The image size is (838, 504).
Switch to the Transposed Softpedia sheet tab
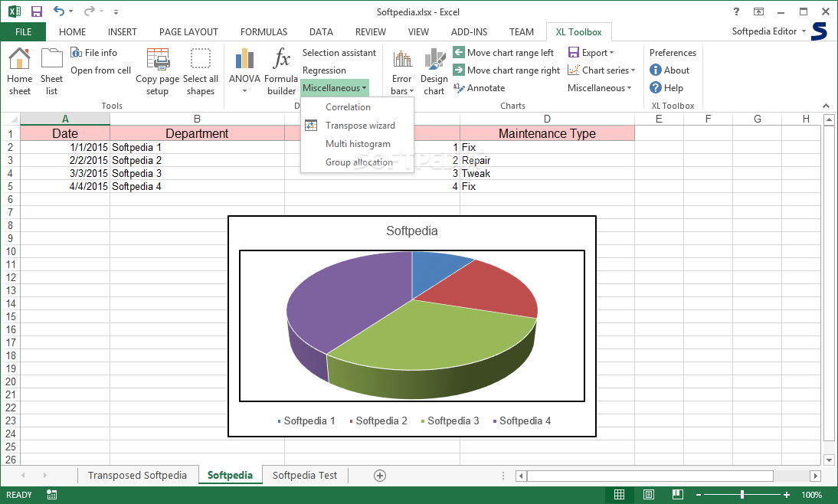point(137,475)
